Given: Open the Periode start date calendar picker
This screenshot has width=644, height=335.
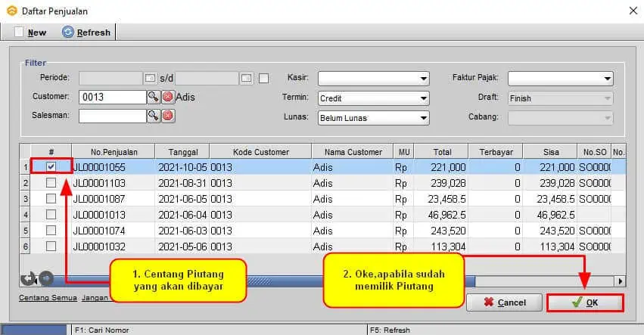Looking at the screenshot, I should [150, 78].
